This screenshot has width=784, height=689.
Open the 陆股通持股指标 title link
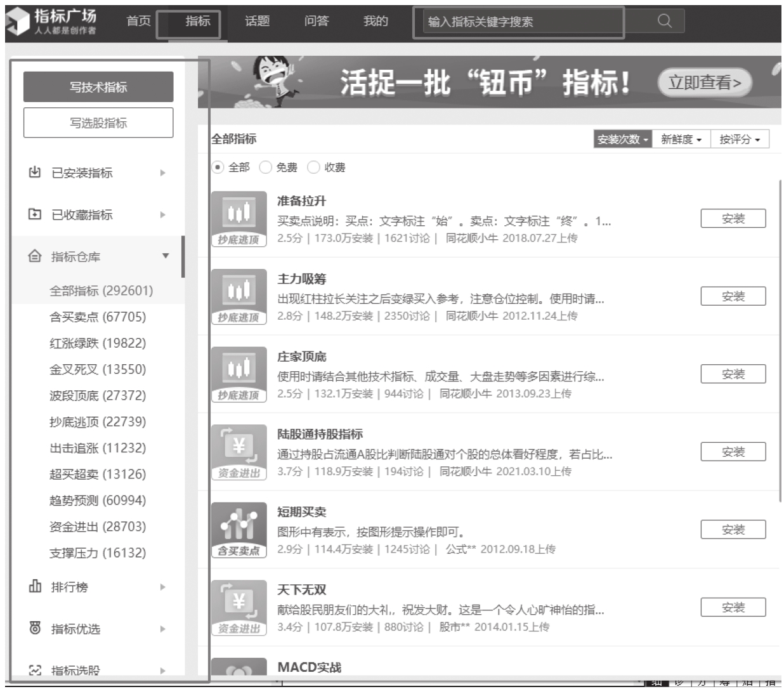click(320, 434)
